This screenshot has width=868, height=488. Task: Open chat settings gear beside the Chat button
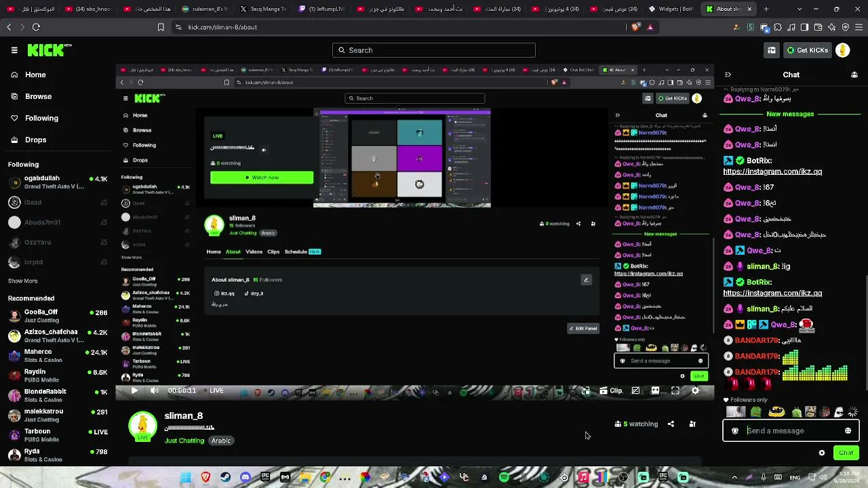[x=822, y=453]
